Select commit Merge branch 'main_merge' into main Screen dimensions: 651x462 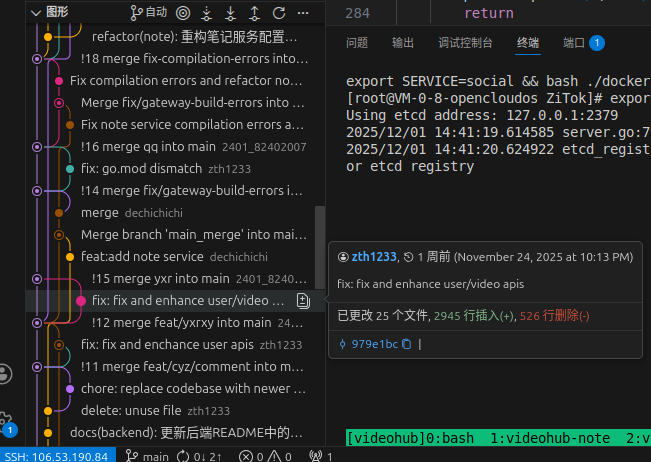pos(175,235)
